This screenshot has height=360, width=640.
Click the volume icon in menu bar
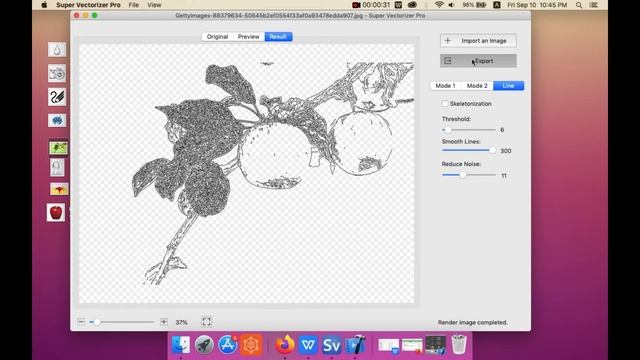[451, 5]
